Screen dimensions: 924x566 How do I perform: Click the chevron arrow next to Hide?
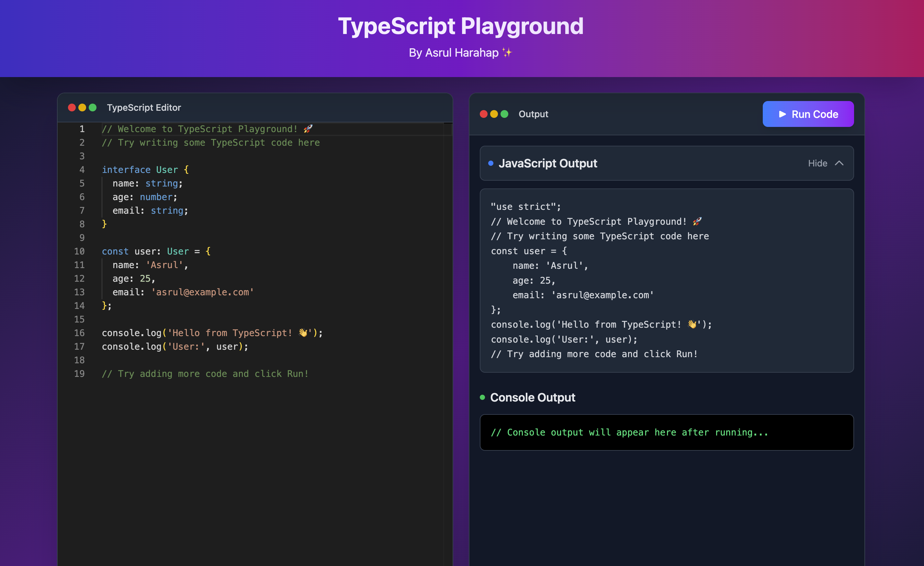tap(839, 163)
